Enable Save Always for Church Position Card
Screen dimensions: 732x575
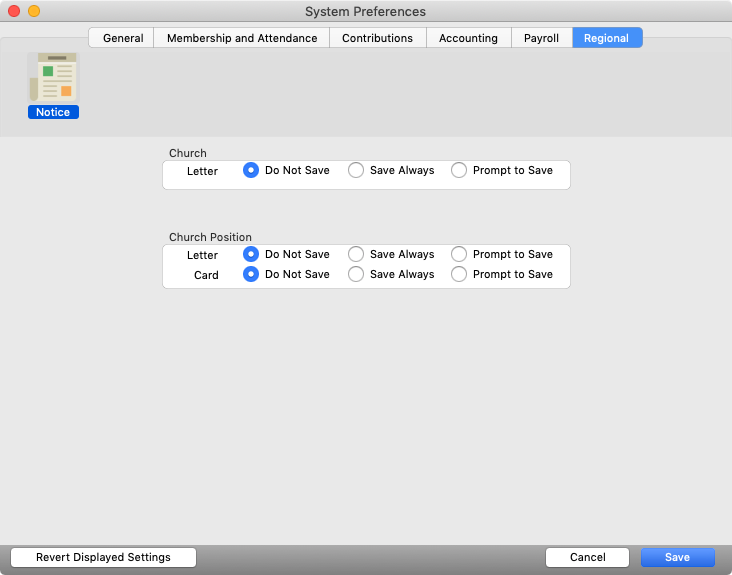point(356,275)
